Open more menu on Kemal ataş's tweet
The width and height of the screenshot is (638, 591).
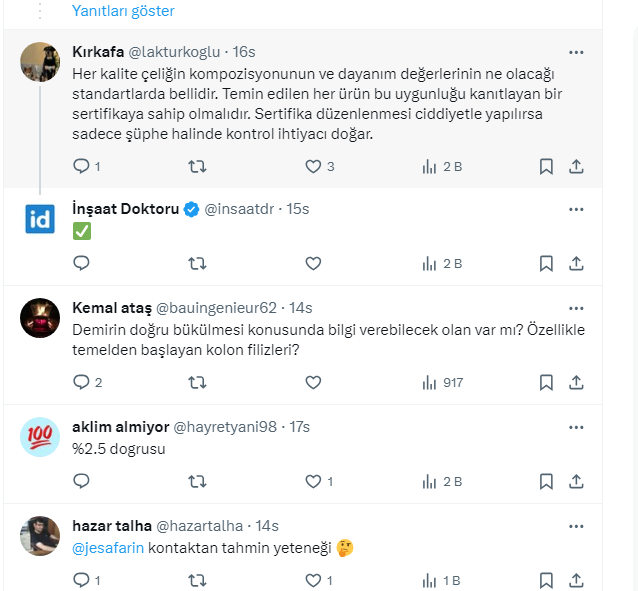coord(576,307)
